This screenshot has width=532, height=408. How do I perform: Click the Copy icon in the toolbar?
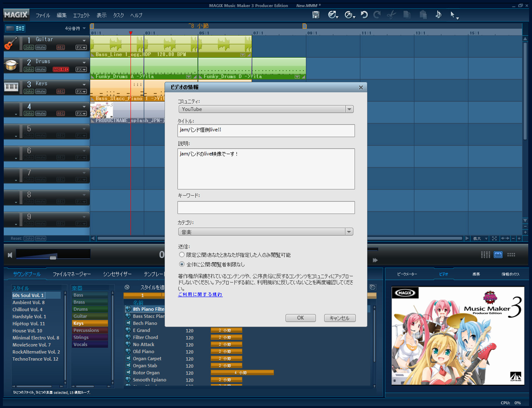[x=407, y=15]
